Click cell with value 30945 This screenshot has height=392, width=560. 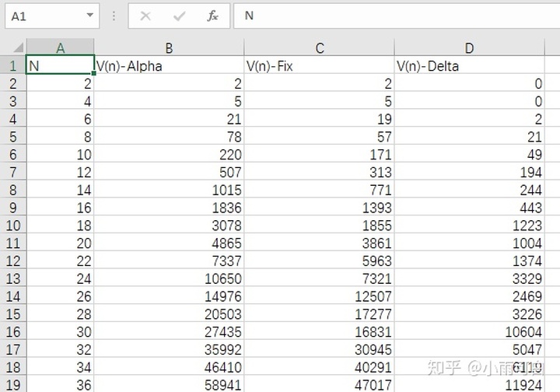click(x=320, y=349)
